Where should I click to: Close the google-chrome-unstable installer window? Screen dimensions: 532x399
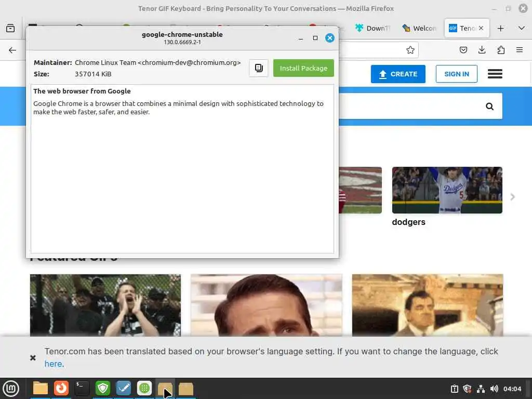pyautogui.click(x=329, y=38)
